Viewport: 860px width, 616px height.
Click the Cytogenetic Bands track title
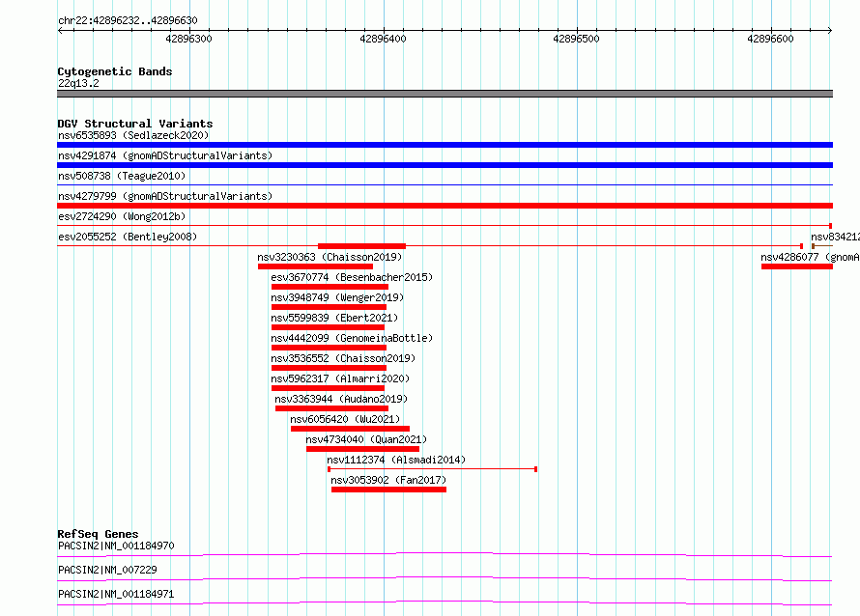(x=115, y=71)
